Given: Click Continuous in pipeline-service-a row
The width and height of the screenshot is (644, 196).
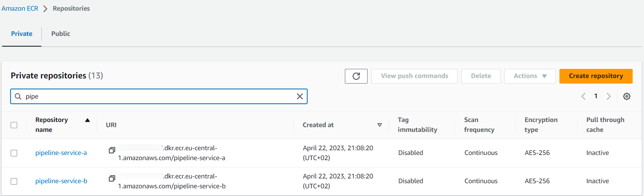Looking at the screenshot, I should [x=481, y=153].
